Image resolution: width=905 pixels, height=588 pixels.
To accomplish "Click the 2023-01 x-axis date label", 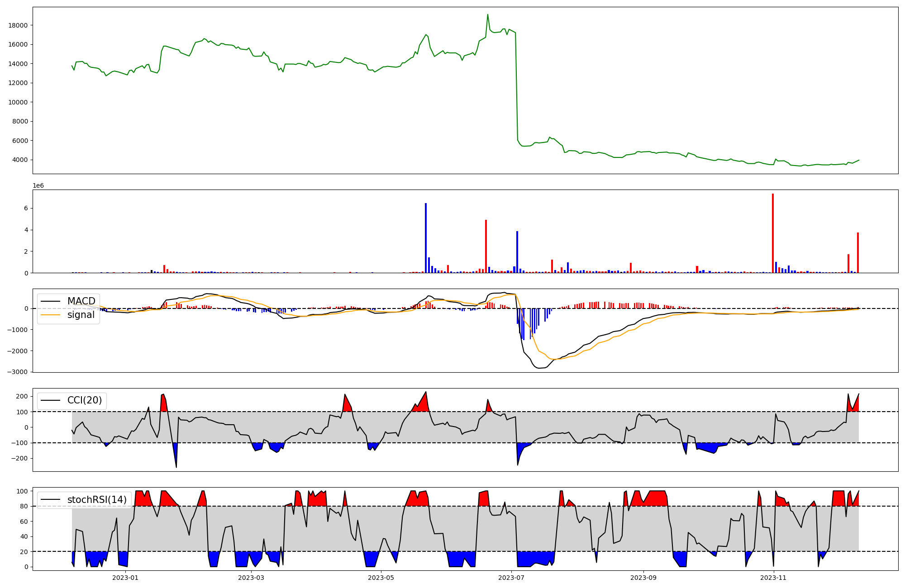I will point(125,578).
